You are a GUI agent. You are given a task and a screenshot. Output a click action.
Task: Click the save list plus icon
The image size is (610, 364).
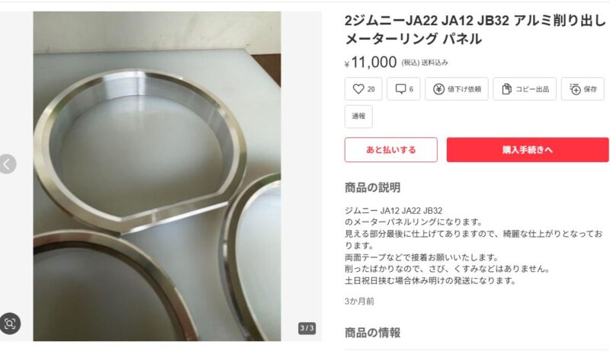coord(575,89)
